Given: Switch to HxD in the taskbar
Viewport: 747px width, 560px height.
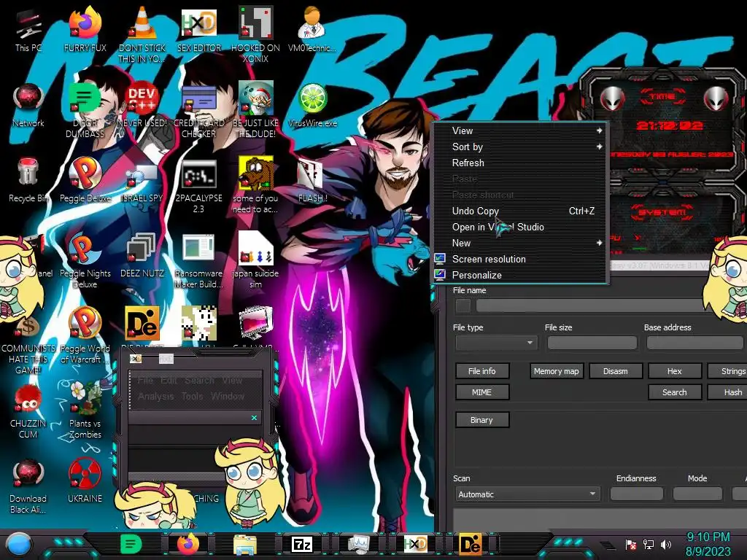Looking at the screenshot, I should (415, 544).
